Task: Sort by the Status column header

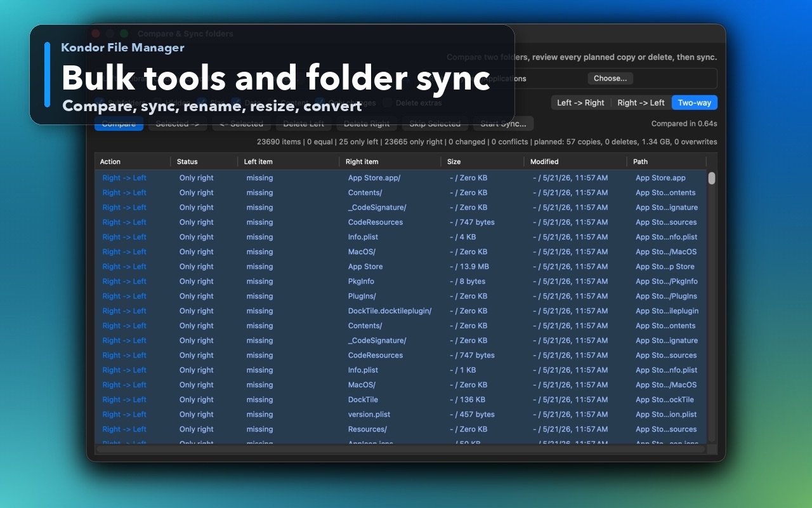Action: [x=204, y=162]
